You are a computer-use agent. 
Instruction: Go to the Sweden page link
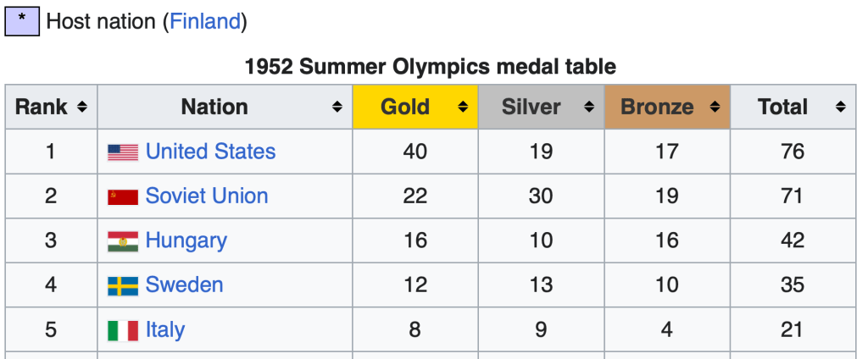pyautogui.click(x=185, y=284)
